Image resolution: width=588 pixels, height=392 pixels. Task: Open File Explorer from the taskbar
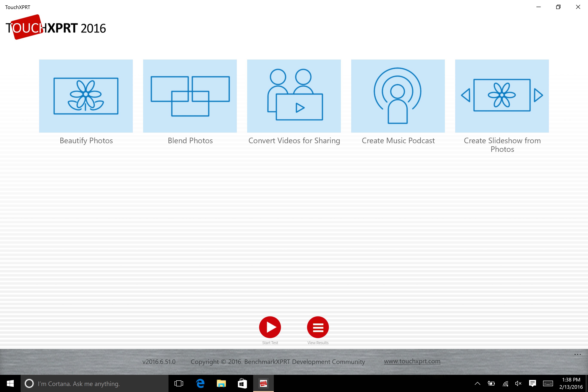pyautogui.click(x=221, y=383)
